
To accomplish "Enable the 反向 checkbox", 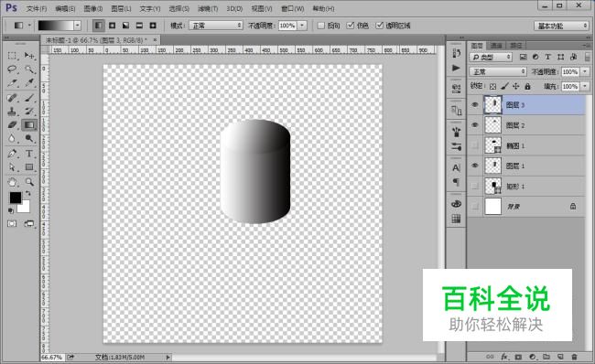I will coord(321,26).
